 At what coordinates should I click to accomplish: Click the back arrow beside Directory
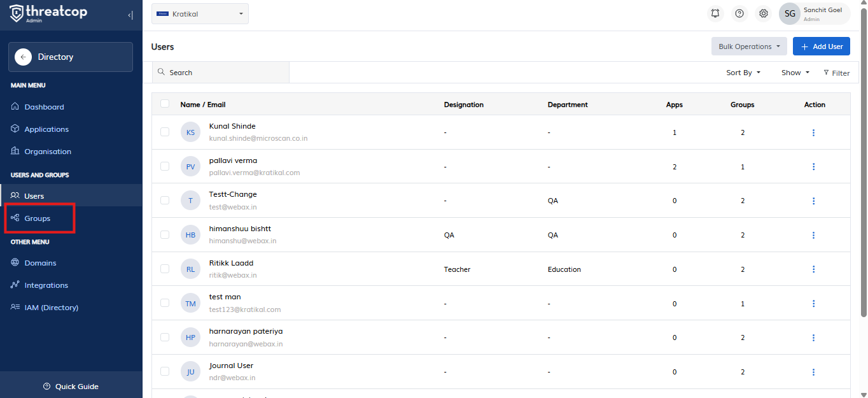pyautogui.click(x=23, y=57)
